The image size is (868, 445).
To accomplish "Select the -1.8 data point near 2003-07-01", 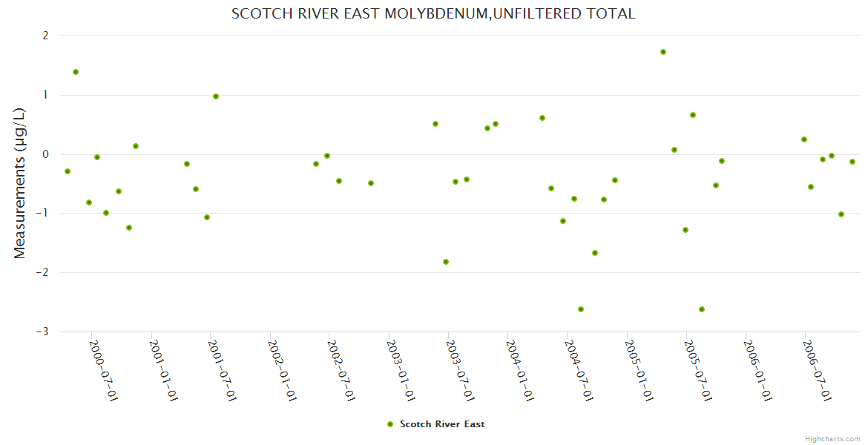I will (446, 262).
